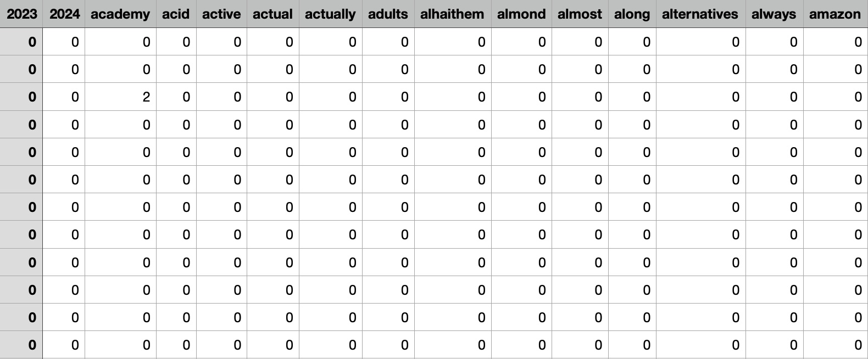Image resolution: width=868 pixels, height=359 pixels.
Task: Click the first cell below alternatives header
Action: coord(700,42)
